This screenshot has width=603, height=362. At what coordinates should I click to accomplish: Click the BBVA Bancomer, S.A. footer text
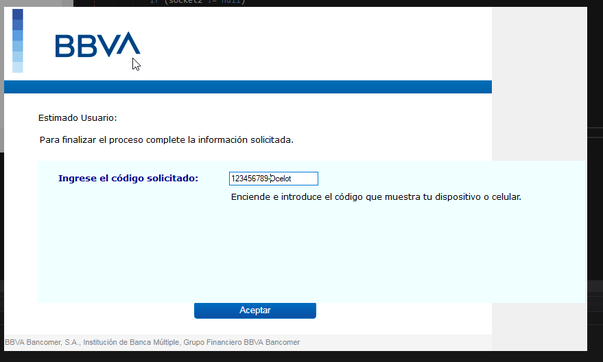(152, 342)
